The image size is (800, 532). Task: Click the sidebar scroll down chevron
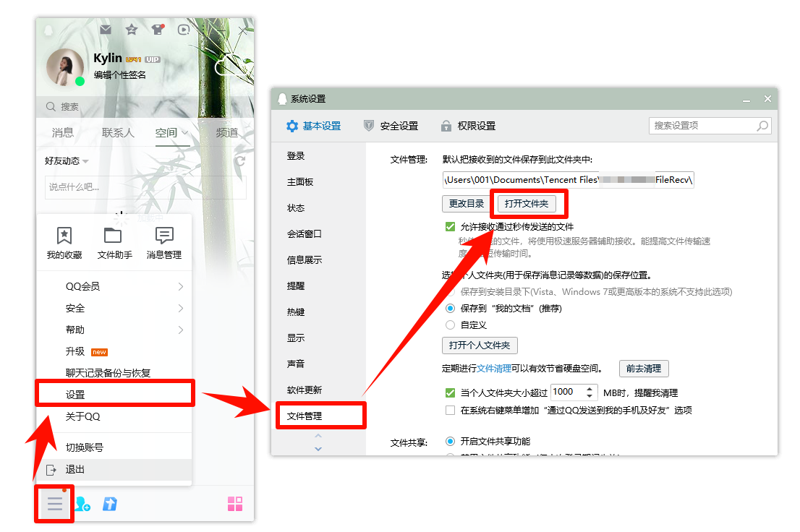[x=318, y=449]
